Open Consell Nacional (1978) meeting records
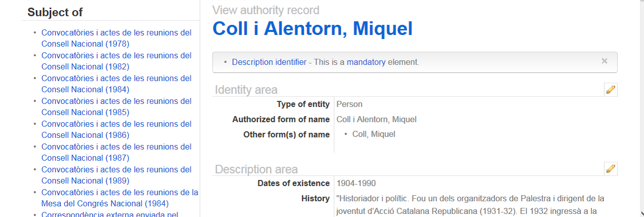 pos(116,38)
